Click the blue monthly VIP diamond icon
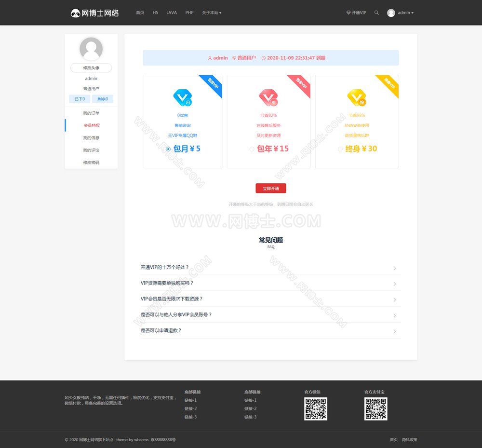Image resolution: width=482 pixels, height=448 pixels. coord(183,98)
